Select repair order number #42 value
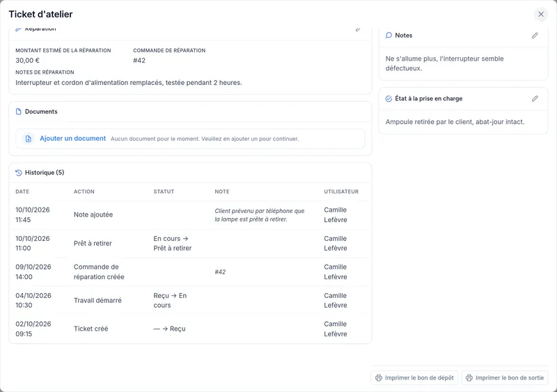This screenshot has height=392, width=557. click(139, 61)
